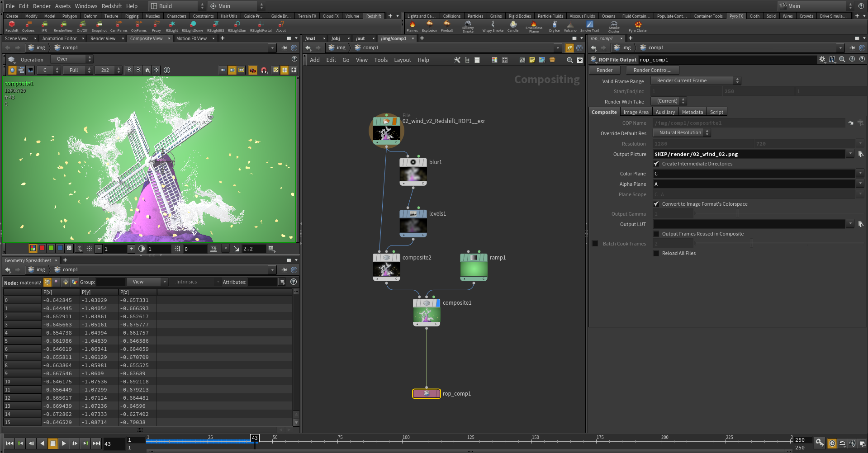
Task: Enable the Batch Cook Frames checkbox
Action: pyautogui.click(x=595, y=244)
